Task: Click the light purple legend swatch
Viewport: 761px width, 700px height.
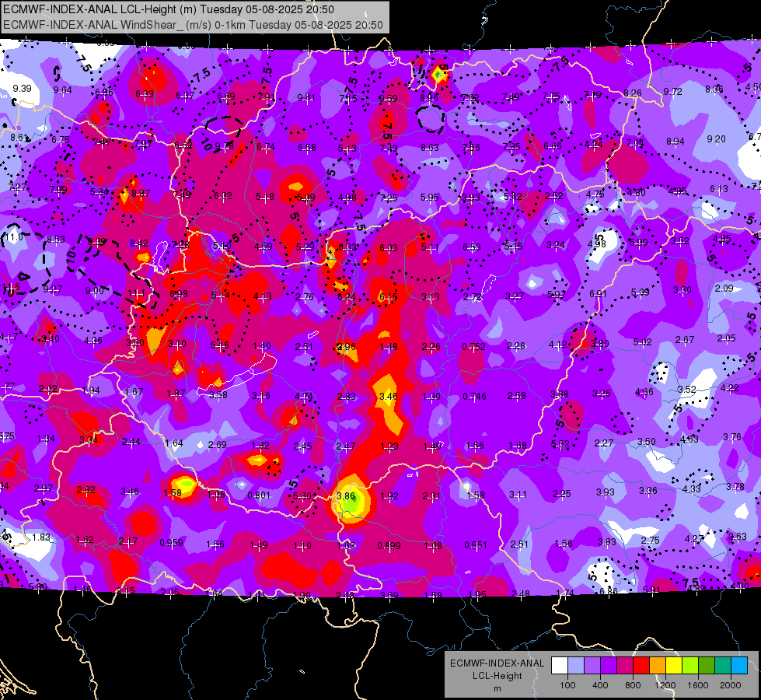Action: [592, 665]
